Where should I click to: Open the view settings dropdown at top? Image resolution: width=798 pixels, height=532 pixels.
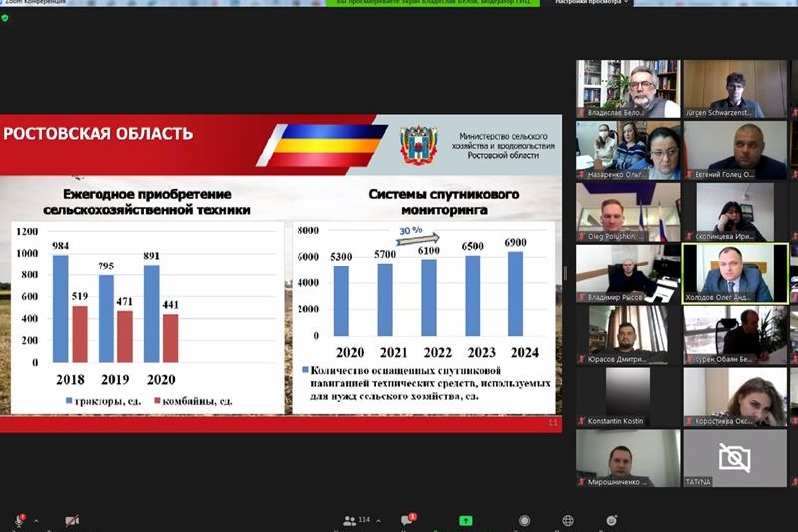coord(591,3)
